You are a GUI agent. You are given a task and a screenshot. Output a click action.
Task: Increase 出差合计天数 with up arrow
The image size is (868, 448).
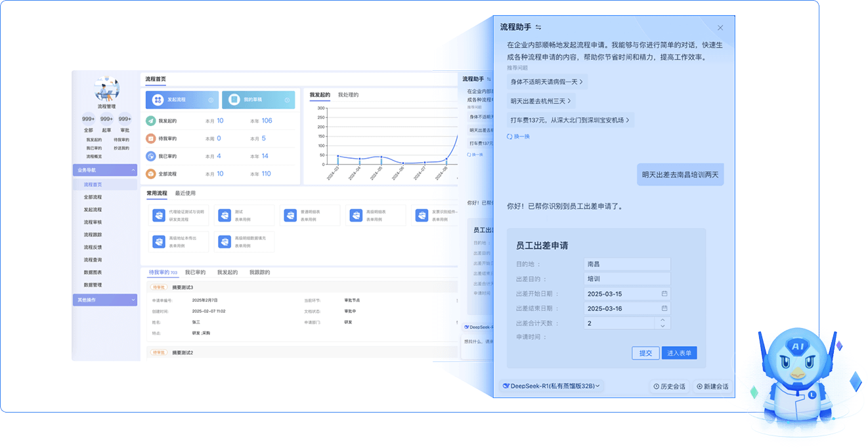(662, 320)
